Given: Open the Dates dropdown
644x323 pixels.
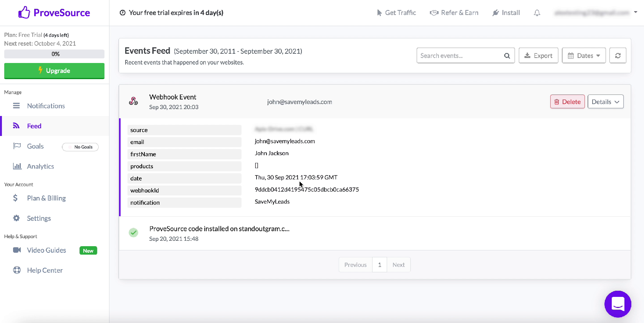Looking at the screenshot, I should click(584, 55).
